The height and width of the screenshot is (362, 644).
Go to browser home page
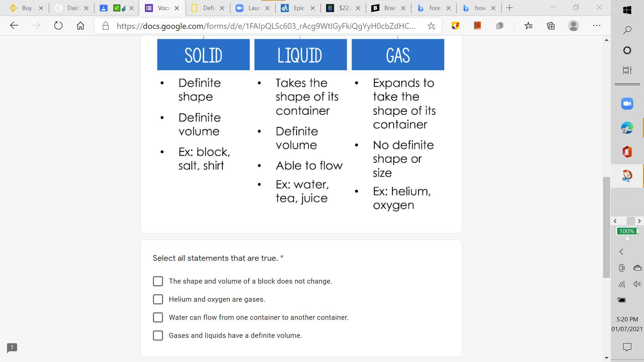80,26
